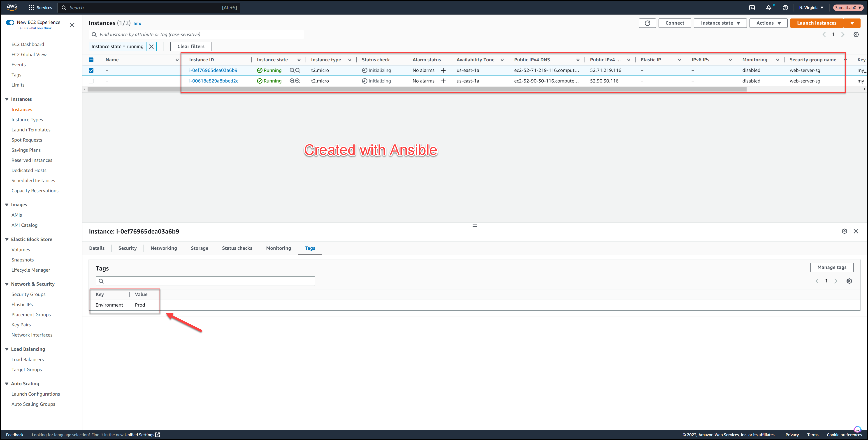Open the Monitoring tab
Screen dimensions: 868x440
click(x=278, y=248)
